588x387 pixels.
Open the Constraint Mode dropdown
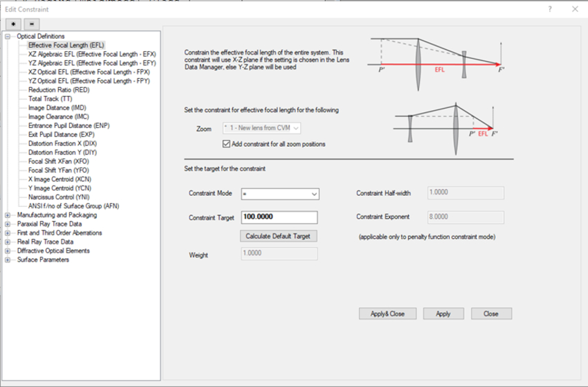pos(279,195)
